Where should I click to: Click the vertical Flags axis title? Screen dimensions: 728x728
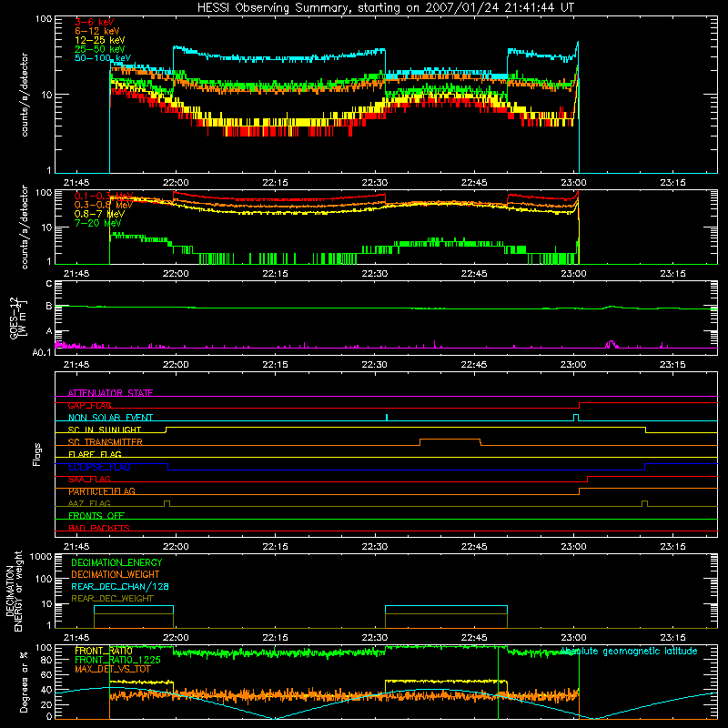pyautogui.click(x=37, y=454)
